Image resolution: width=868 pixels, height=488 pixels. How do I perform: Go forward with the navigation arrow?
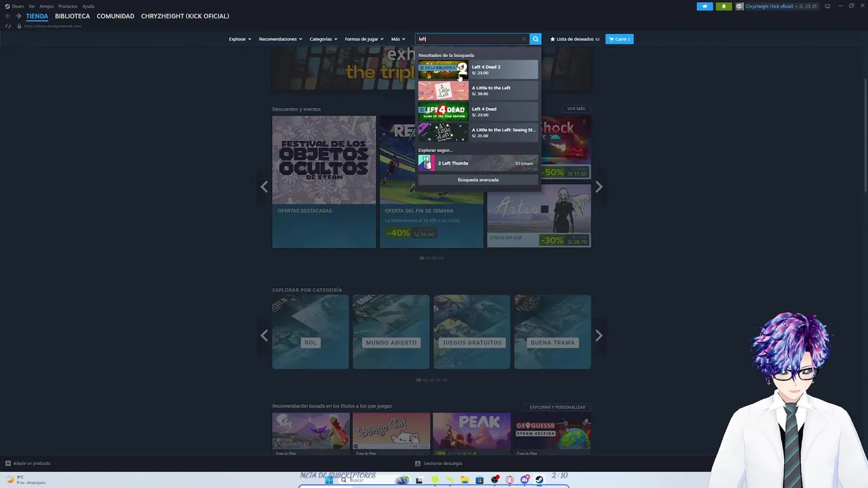coord(18,16)
